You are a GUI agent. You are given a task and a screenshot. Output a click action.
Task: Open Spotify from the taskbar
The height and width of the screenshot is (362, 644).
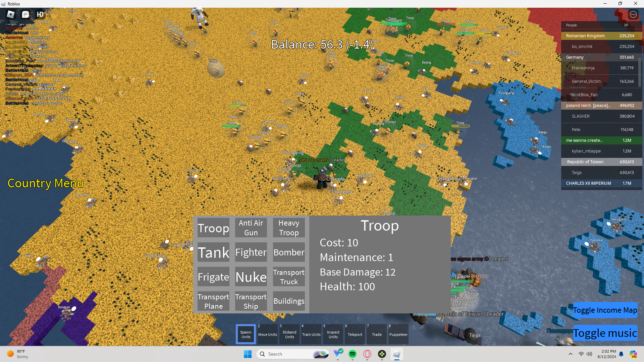(x=353, y=354)
